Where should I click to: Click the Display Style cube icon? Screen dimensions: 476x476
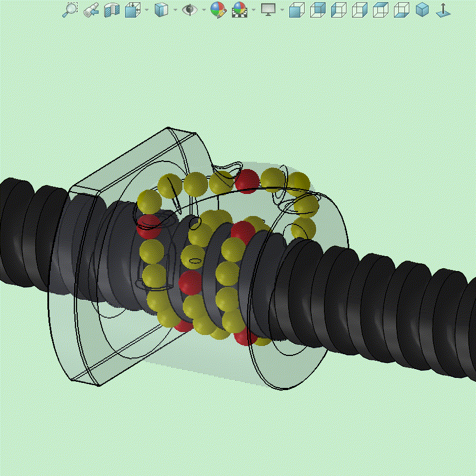click(x=161, y=9)
